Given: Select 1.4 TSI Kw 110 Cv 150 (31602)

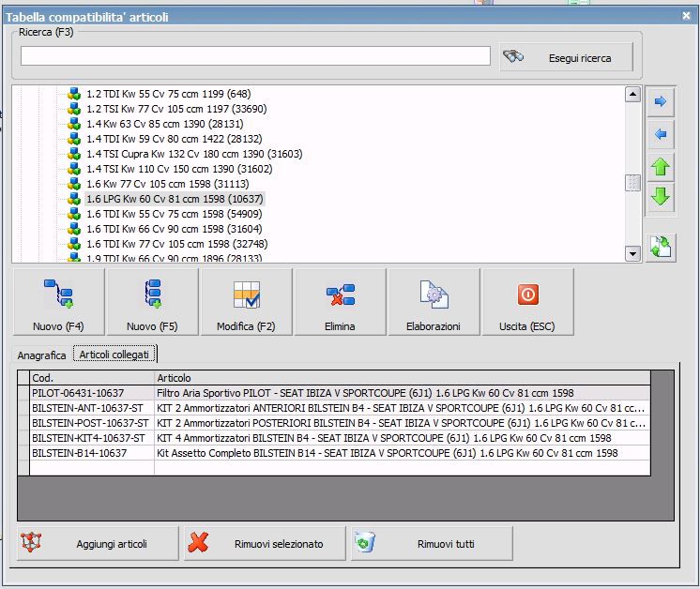Looking at the screenshot, I should [x=179, y=169].
